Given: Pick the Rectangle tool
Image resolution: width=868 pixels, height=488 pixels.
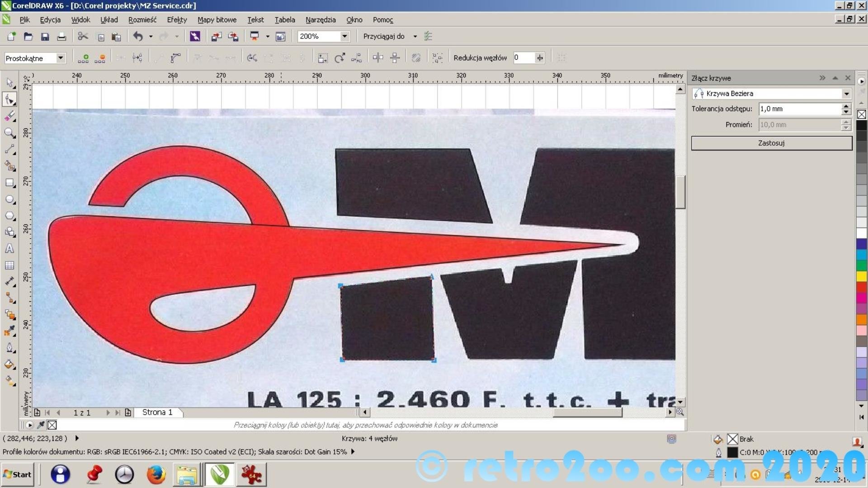Looking at the screenshot, I should (9, 183).
